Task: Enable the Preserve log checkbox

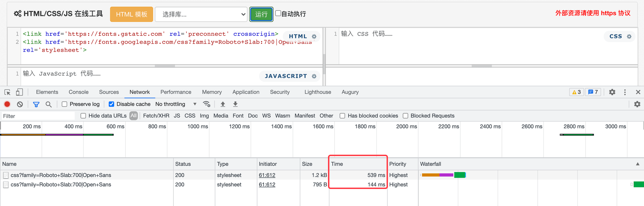Action: [64, 104]
